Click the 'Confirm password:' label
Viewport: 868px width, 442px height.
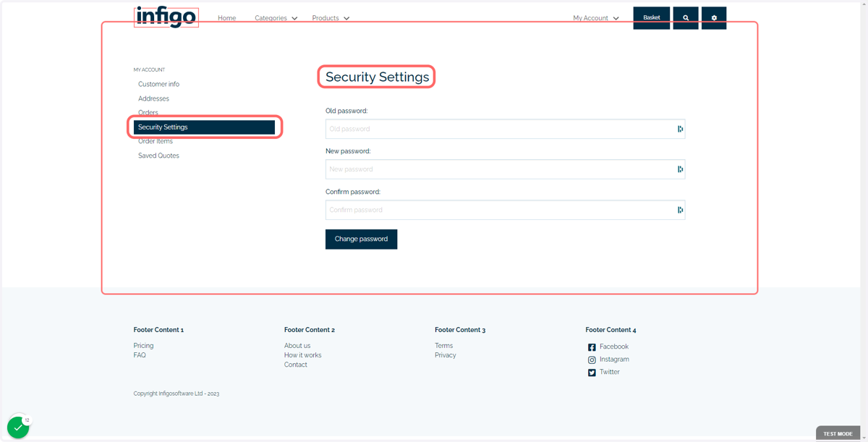pyautogui.click(x=353, y=192)
